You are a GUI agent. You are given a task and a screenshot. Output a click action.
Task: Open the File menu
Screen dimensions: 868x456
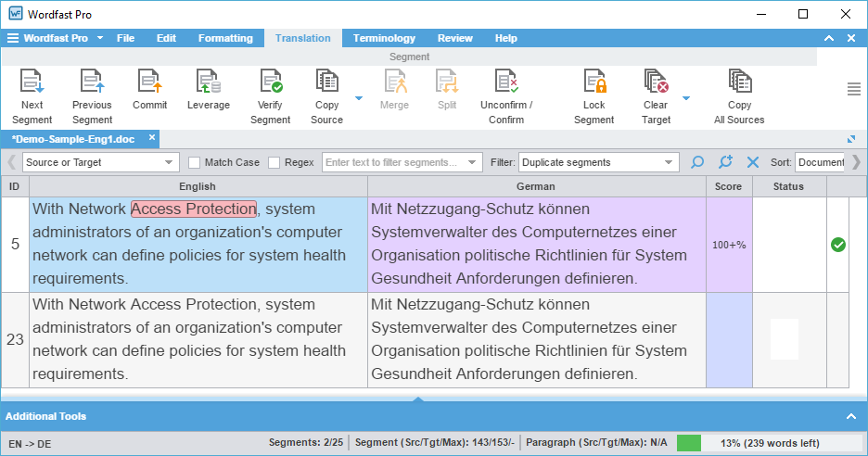pos(126,38)
